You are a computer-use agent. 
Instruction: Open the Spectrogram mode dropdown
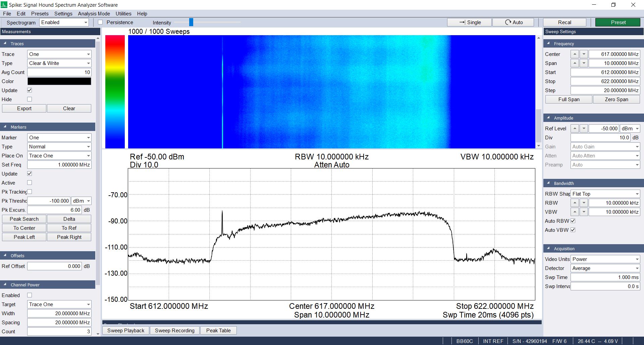click(x=64, y=22)
